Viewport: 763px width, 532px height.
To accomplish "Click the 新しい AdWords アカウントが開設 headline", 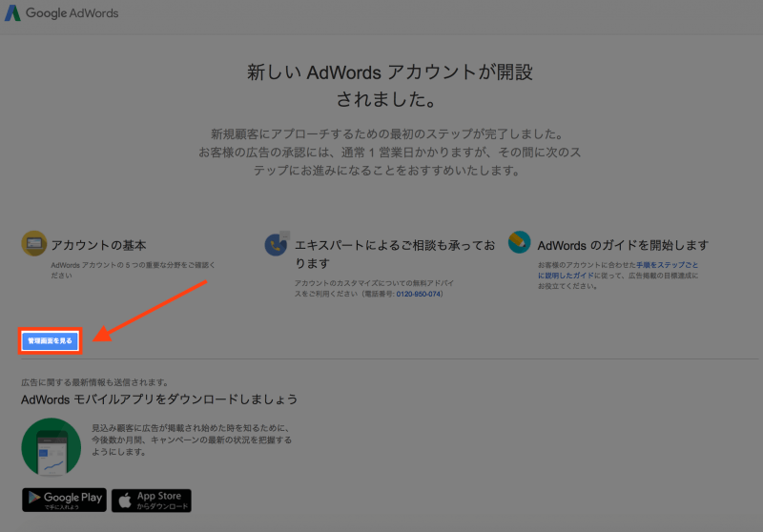I will click(x=389, y=86).
